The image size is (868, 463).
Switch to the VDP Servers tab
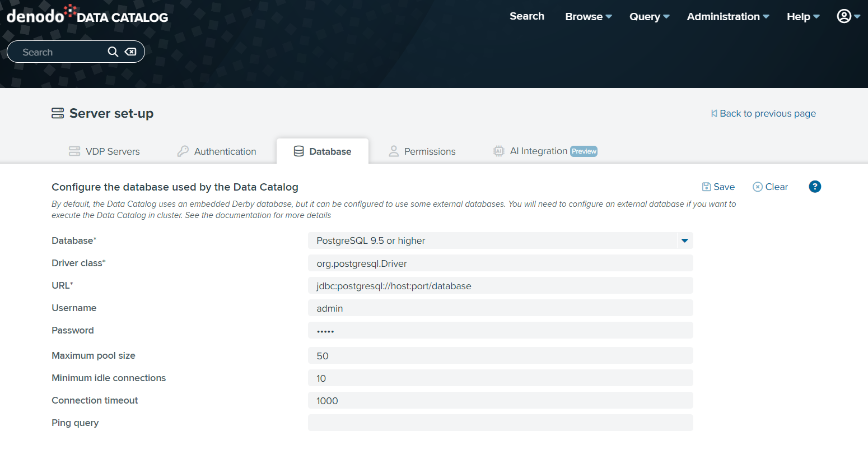(x=104, y=151)
